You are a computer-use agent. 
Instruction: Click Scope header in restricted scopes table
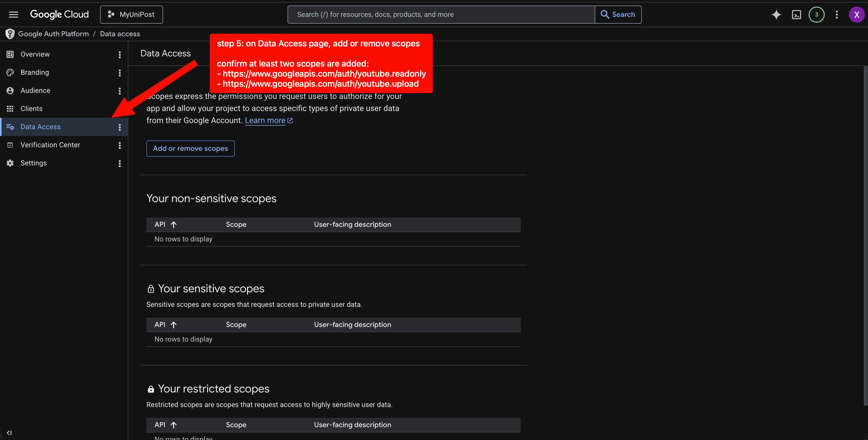point(236,425)
